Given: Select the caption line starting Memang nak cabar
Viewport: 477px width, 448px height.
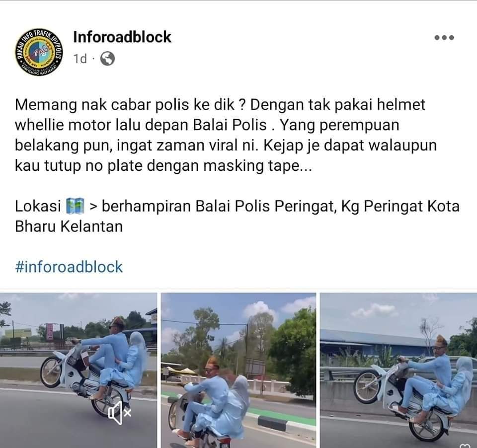Looking at the screenshot, I should pyautogui.click(x=220, y=105).
